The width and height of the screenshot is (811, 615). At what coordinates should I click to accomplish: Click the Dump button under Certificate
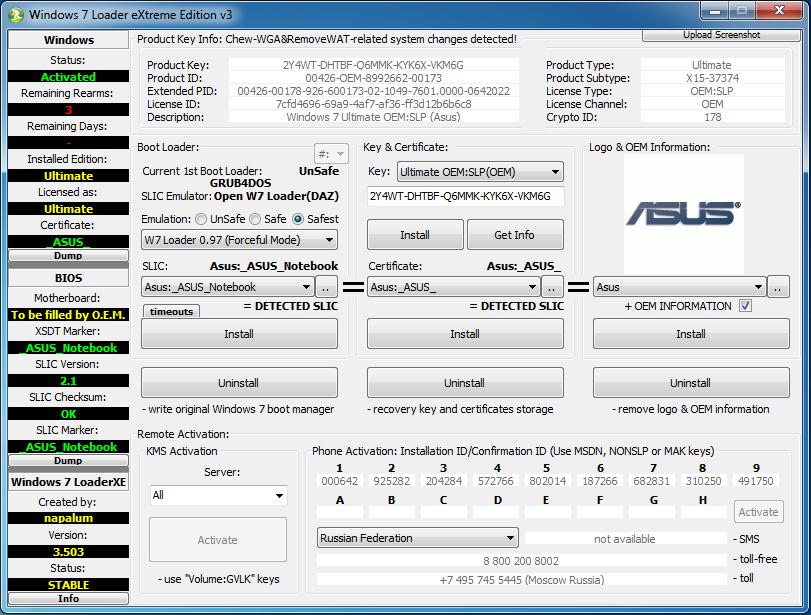(x=68, y=256)
